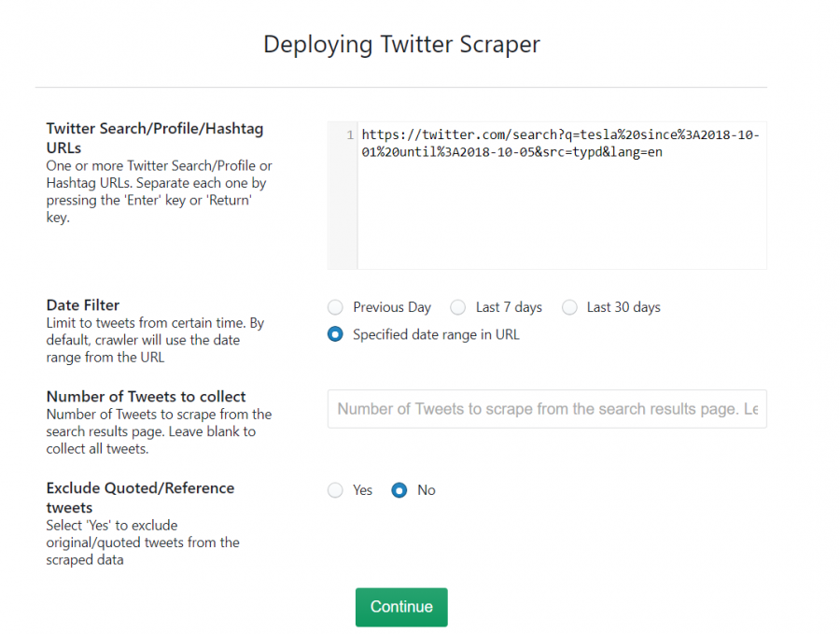Screen dimensions: 840x634
Task: Choose 'Yes' to exclude quoted tweets
Action: coord(335,489)
